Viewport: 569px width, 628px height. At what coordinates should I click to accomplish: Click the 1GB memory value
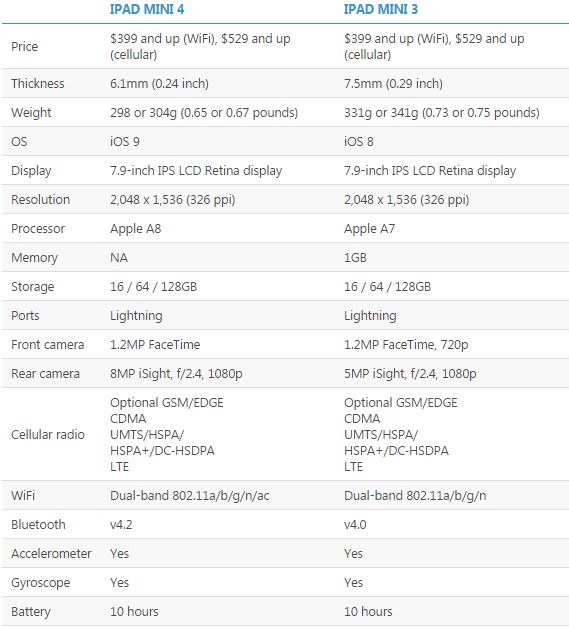pyautogui.click(x=355, y=258)
